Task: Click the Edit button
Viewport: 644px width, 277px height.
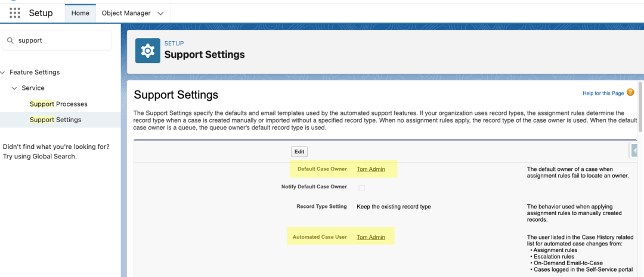Action: [x=299, y=151]
